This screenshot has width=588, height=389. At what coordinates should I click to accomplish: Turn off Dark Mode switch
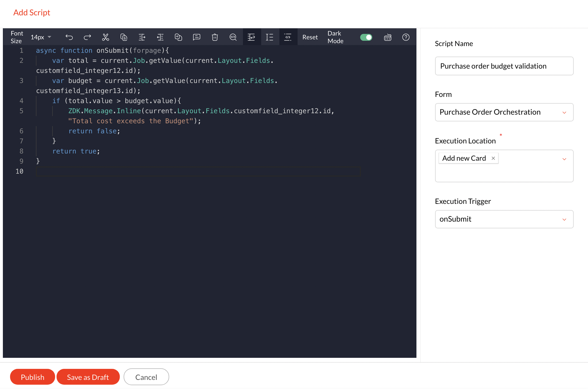pos(366,37)
